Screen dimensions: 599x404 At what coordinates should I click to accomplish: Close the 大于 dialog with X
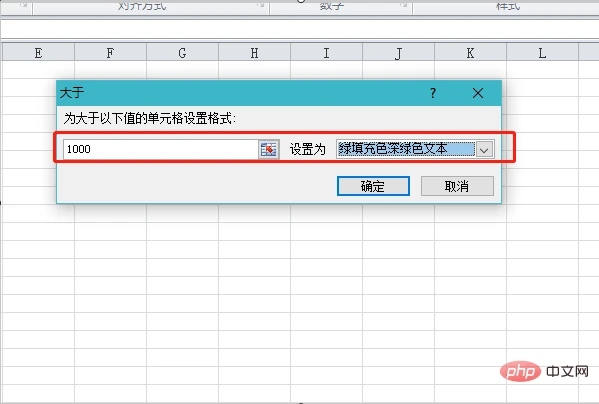[x=478, y=93]
